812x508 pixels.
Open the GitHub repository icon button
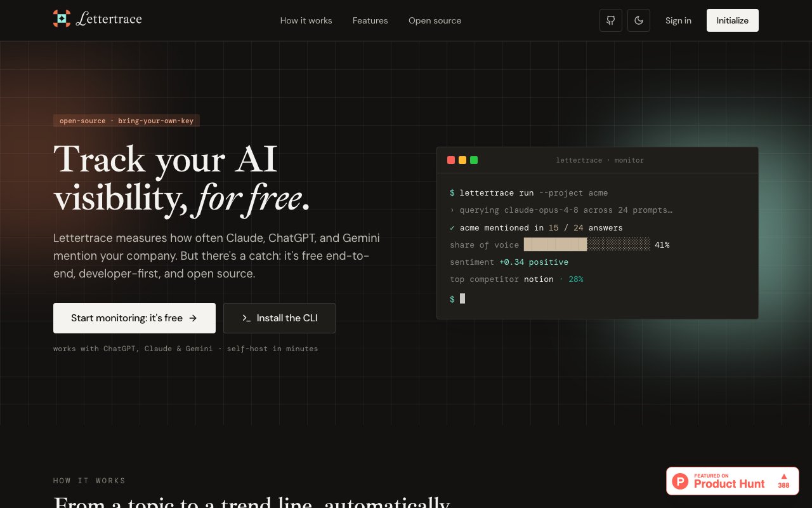[x=611, y=20]
